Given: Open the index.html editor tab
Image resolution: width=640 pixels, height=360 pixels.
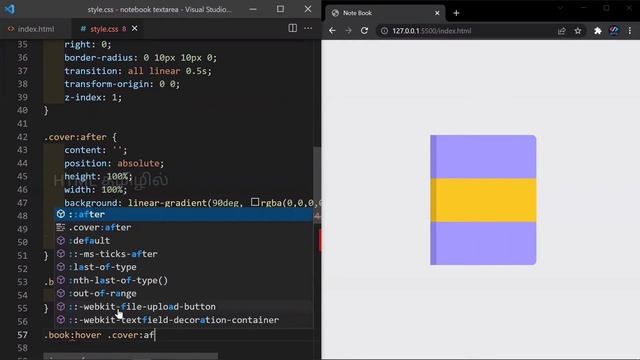Looking at the screenshot, I should click(x=31, y=29).
